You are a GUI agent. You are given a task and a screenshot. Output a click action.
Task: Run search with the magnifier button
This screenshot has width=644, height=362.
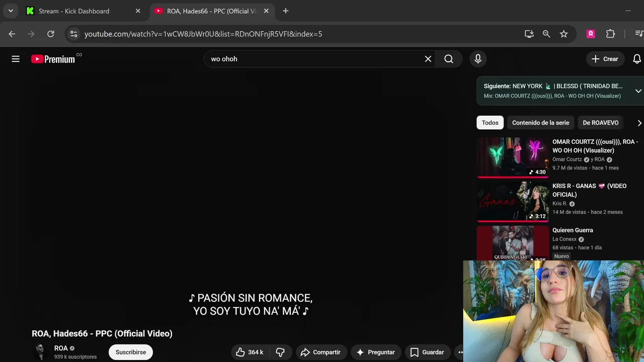(449, 59)
